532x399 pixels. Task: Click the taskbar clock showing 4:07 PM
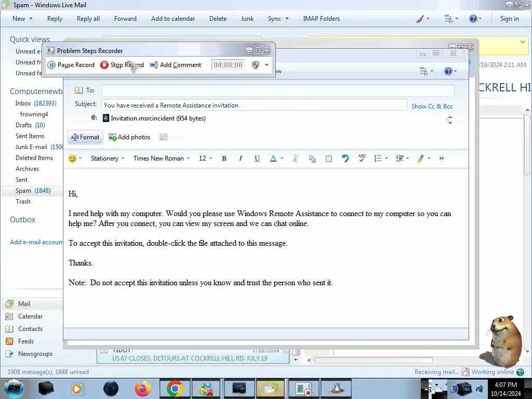click(x=506, y=389)
